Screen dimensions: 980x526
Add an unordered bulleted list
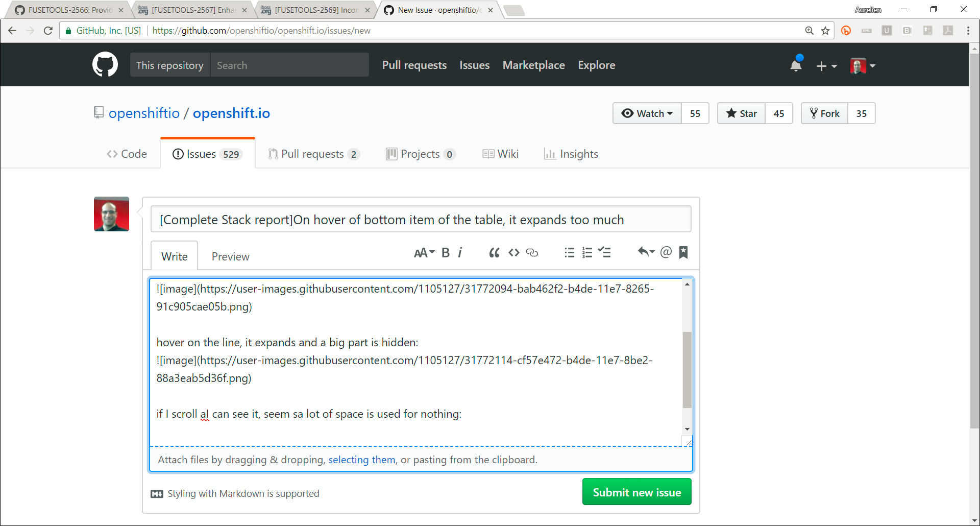tap(569, 252)
